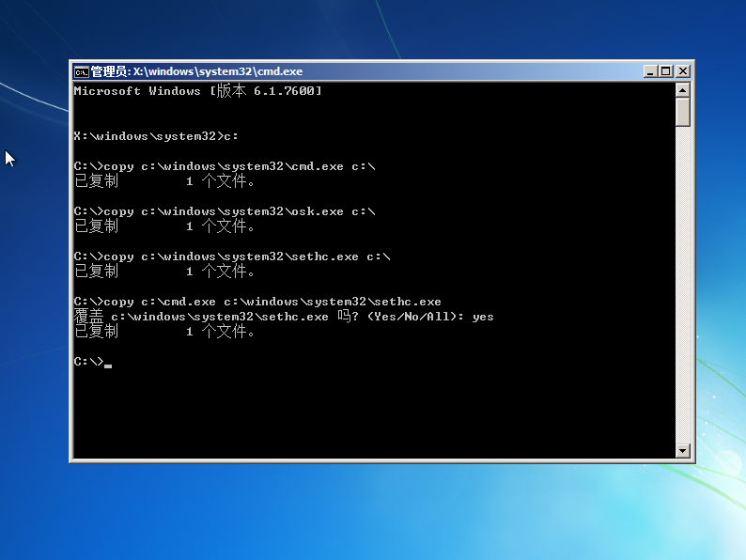Click the Microsoft Windows version line
The image size is (746, 560).
pos(197,91)
